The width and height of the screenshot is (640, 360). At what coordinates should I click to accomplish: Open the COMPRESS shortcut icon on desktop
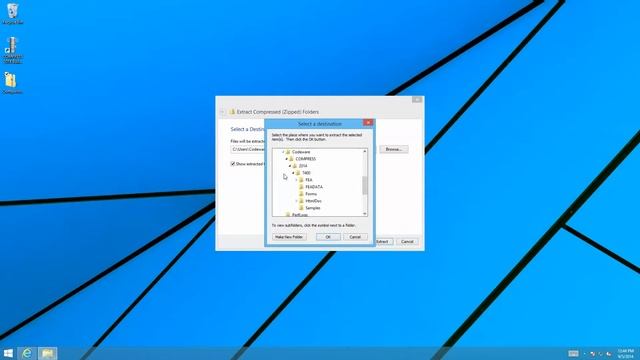[13, 50]
